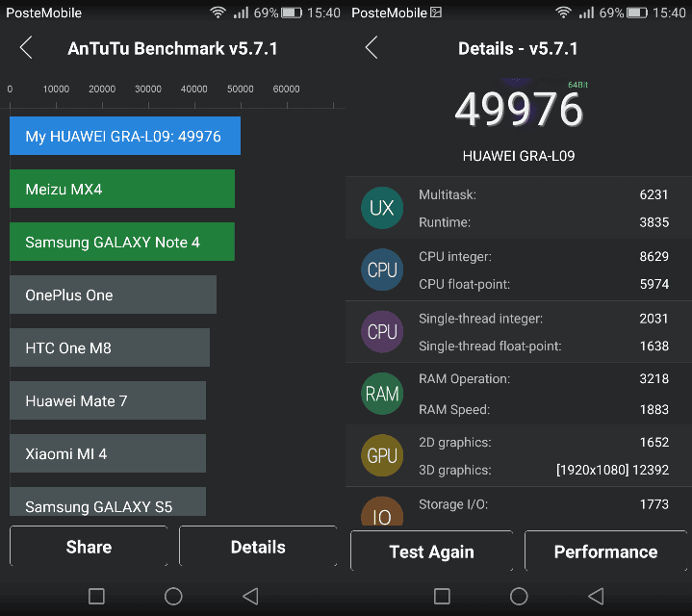Tap the signal bars in left status bar
The height and width of the screenshot is (616, 692).
tap(241, 13)
